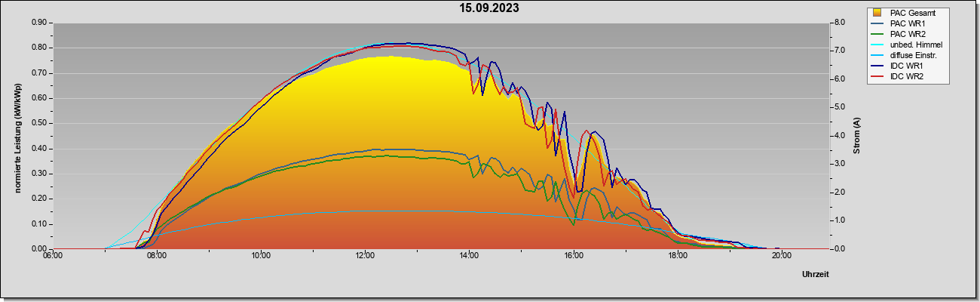Click the Uhrzeit axis title
The image size is (980, 302).
point(816,275)
